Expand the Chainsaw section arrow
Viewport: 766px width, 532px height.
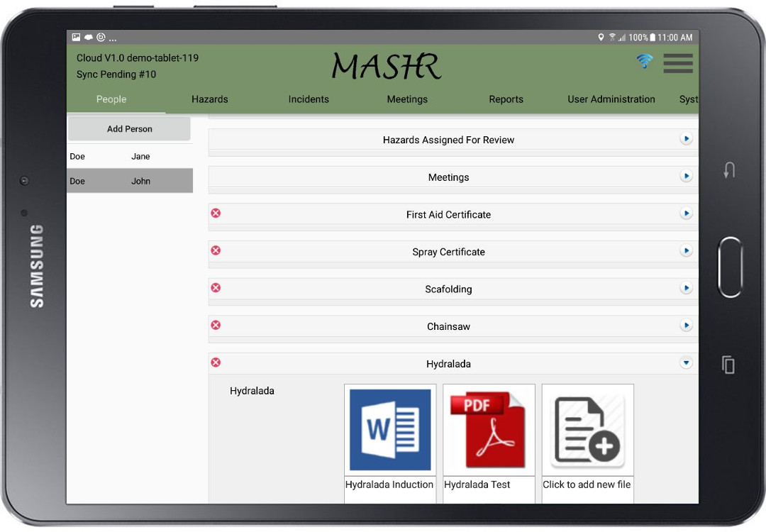click(686, 326)
